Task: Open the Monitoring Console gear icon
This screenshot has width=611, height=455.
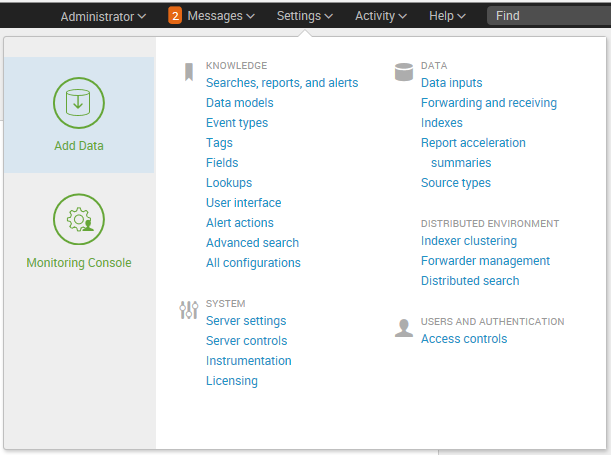Action: pyautogui.click(x=79, y=219)
